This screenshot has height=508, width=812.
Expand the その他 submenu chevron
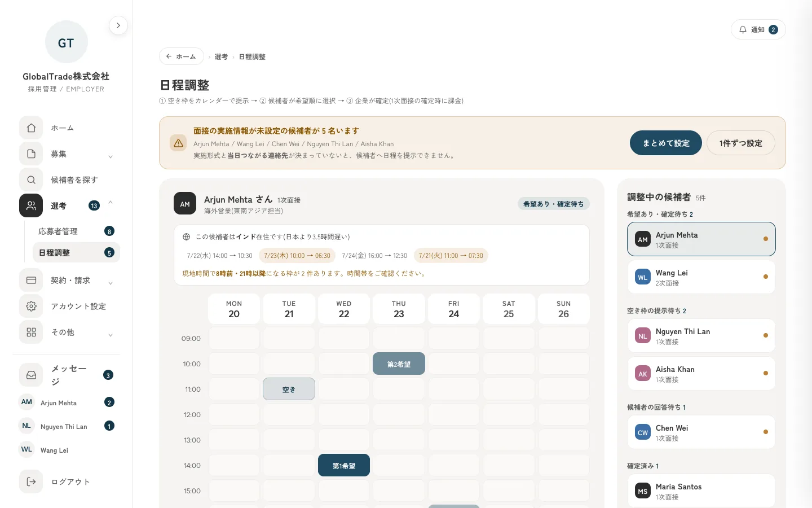[111, 335]
